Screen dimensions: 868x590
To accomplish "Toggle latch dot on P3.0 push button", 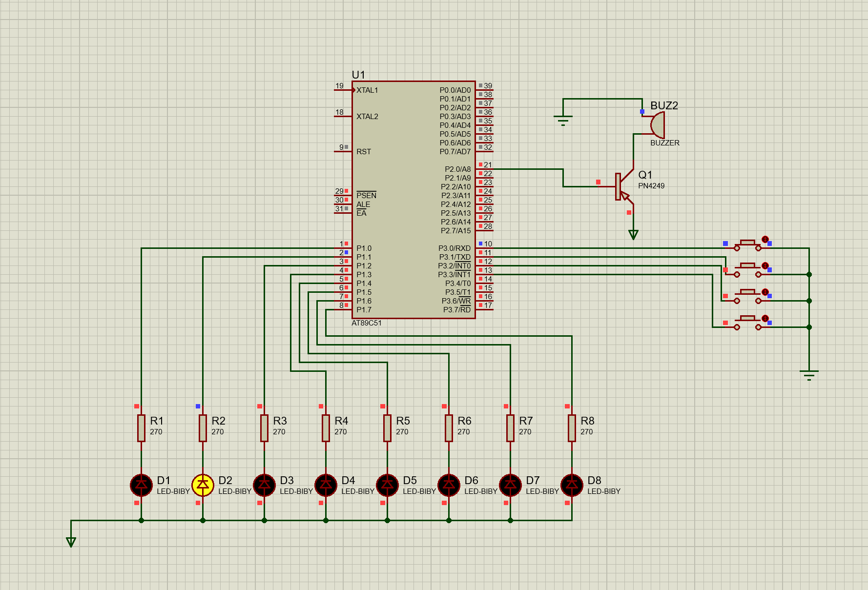I will (765, 240).
